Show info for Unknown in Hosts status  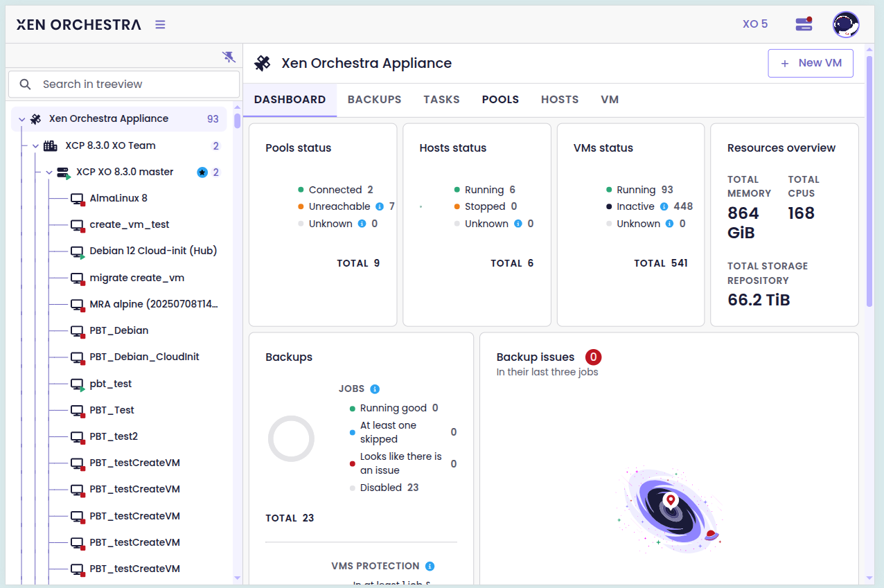click(518, 224)
